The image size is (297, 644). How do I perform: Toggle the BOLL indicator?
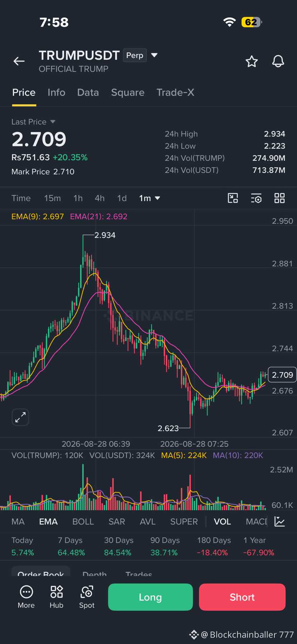tap(83, 521)
